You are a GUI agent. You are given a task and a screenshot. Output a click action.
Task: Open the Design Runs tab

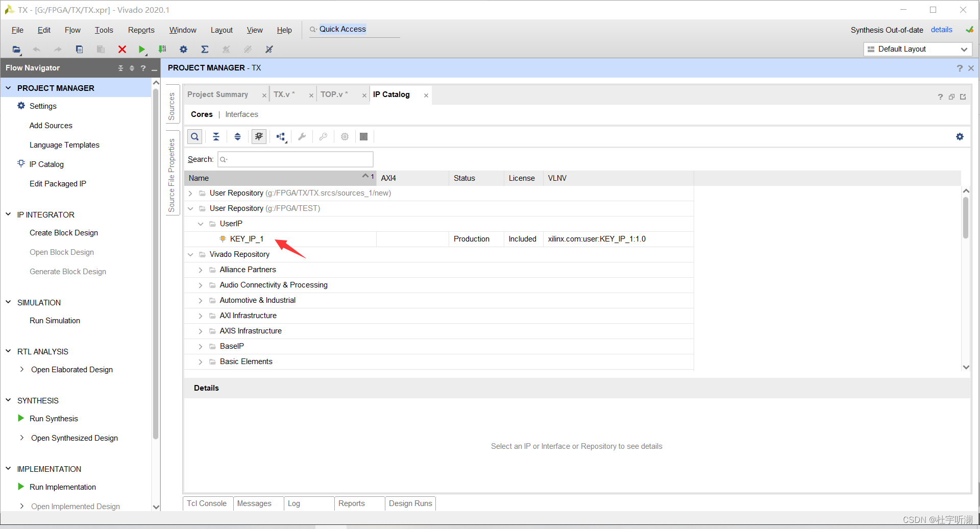410,503
